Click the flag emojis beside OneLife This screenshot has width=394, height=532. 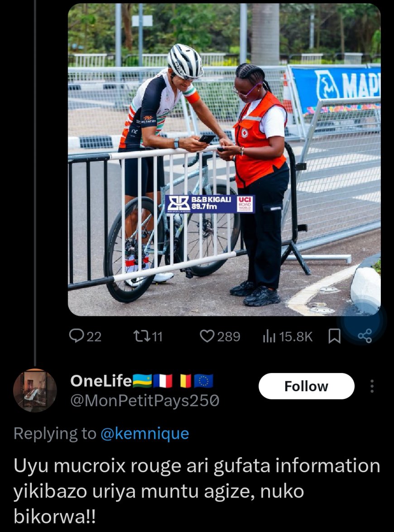[x=173, y=381]
